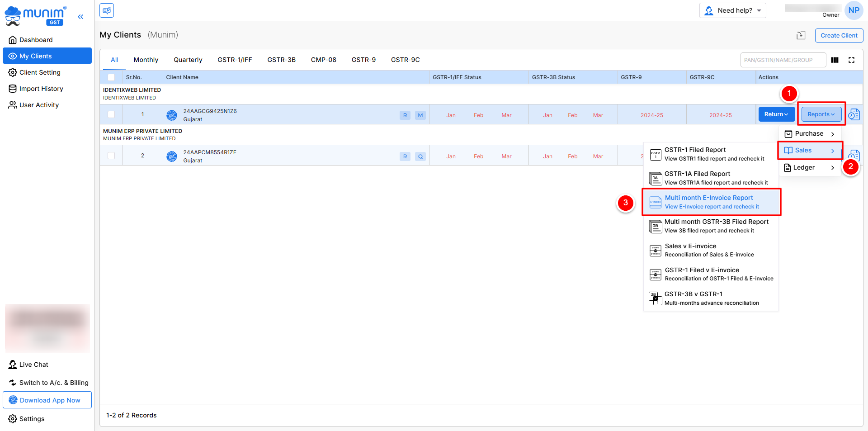Click the export icon beside Create Client
The image size is (868, 431).
click(x=801, y=35)
